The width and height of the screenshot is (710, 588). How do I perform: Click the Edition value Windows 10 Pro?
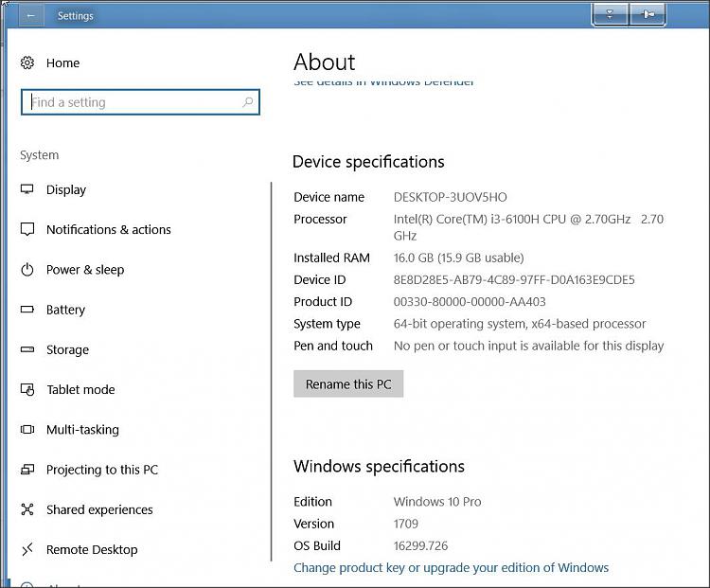[x=437, y=502]
